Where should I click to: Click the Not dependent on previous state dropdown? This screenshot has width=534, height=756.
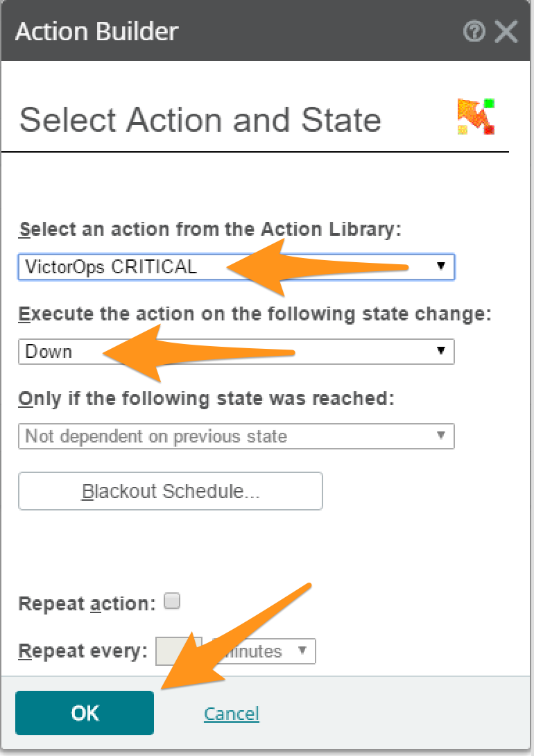coord(236,436)
